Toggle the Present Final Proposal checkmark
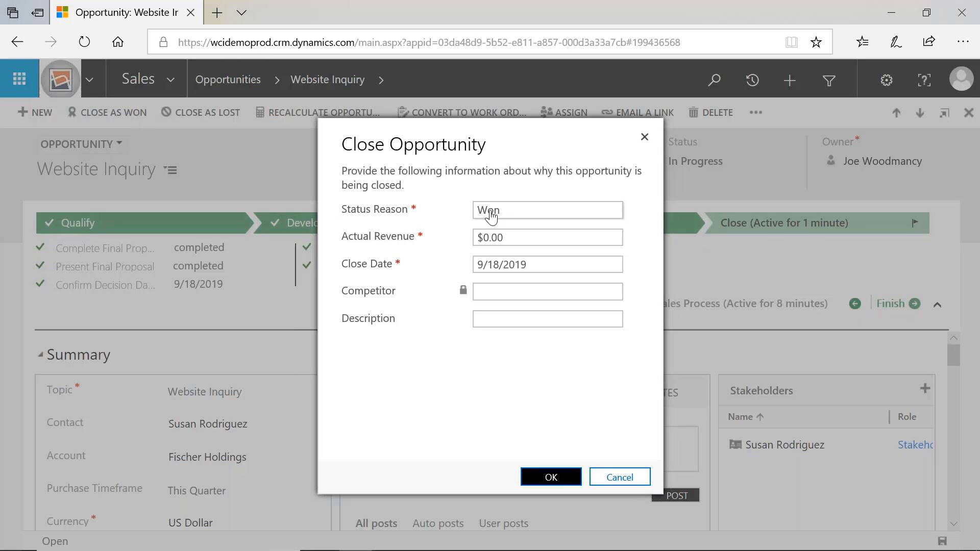This screenshot has width=980, height=551. tap(40, 265)
